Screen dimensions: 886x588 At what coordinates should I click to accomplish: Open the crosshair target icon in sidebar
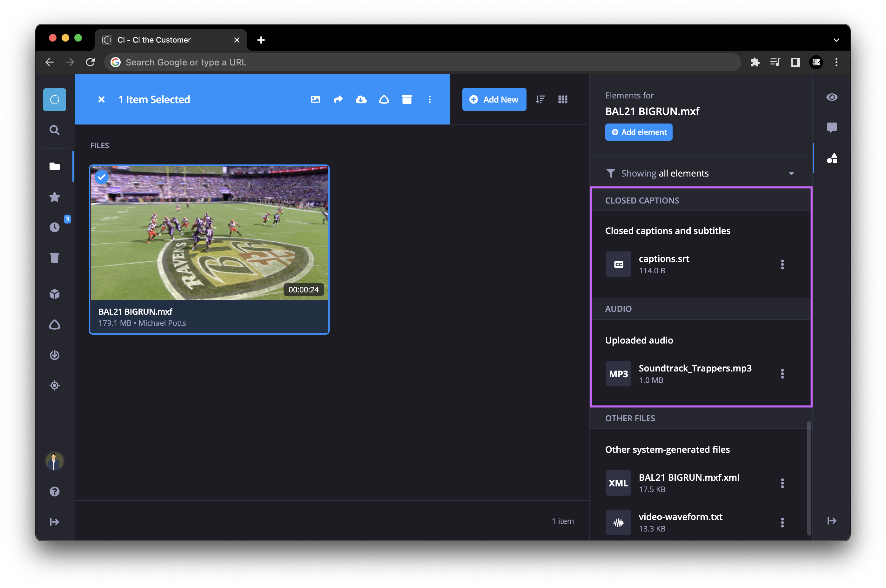(54, 385)
